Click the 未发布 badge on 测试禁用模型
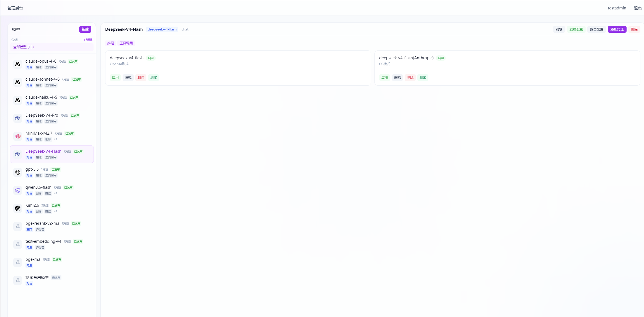The height and width of the screenshot is (317, 644). (x=56, y=278)
